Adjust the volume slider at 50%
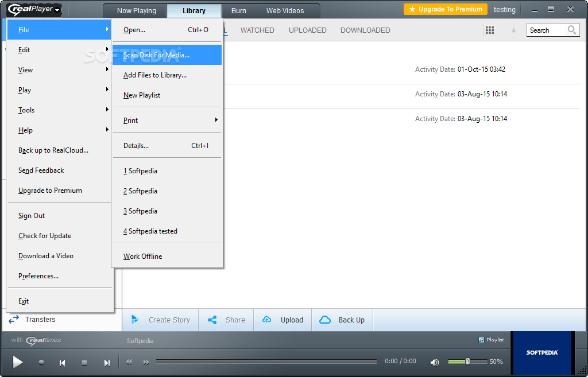This screenshot has height=377, width=588. pyautogui.click(x=467, y=362)
